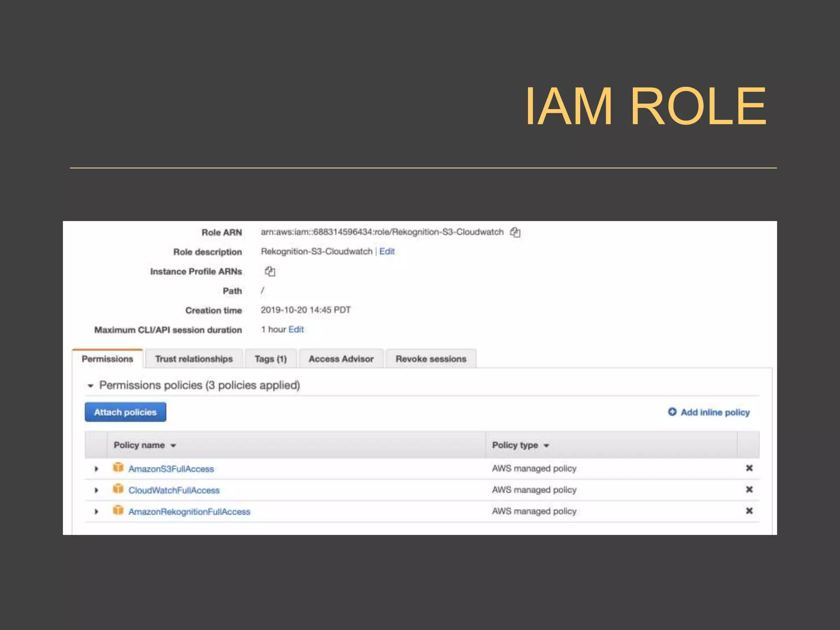
Task: Click the CloudWatchFullAccess policy cube icon
Action: (118, 489)
